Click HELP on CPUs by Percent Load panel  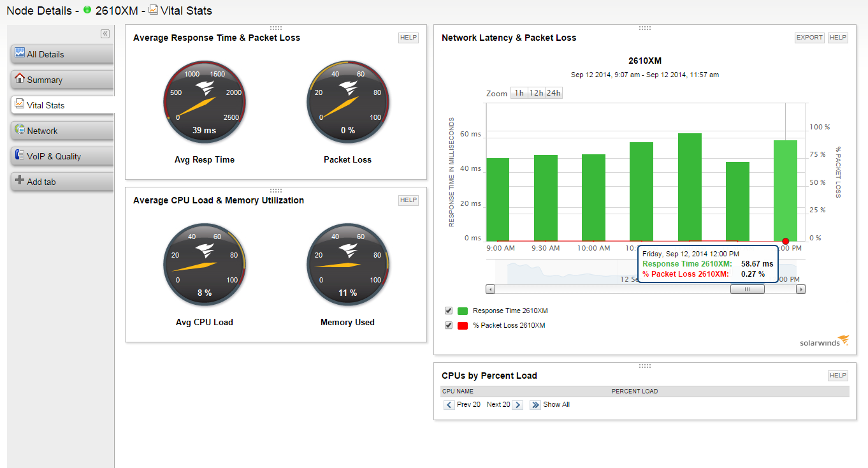point(838,376)
